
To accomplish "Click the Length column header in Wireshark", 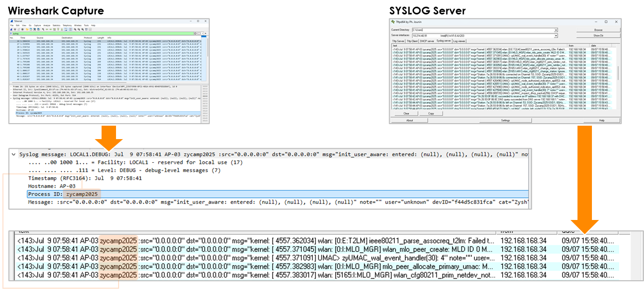I will click(x=101, y=38).
